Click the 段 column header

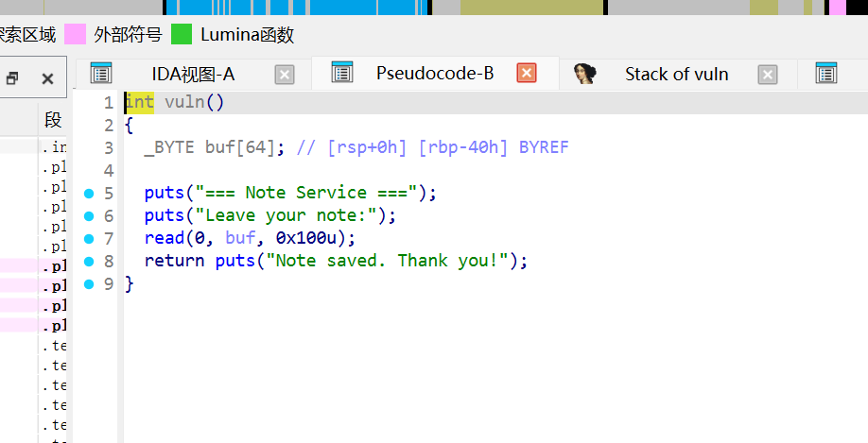(x=53, y=119)
